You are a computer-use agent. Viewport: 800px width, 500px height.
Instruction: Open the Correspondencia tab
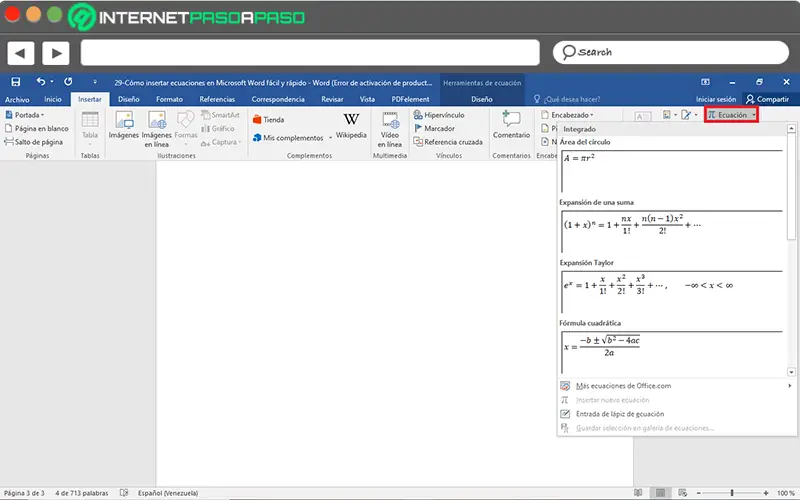(278, 99)
